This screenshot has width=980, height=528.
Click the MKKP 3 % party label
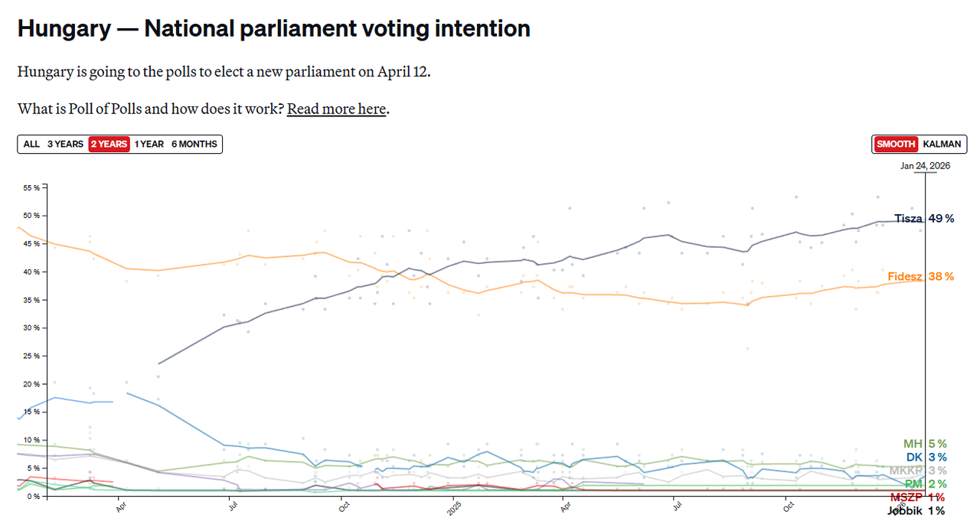click(917, 471)
